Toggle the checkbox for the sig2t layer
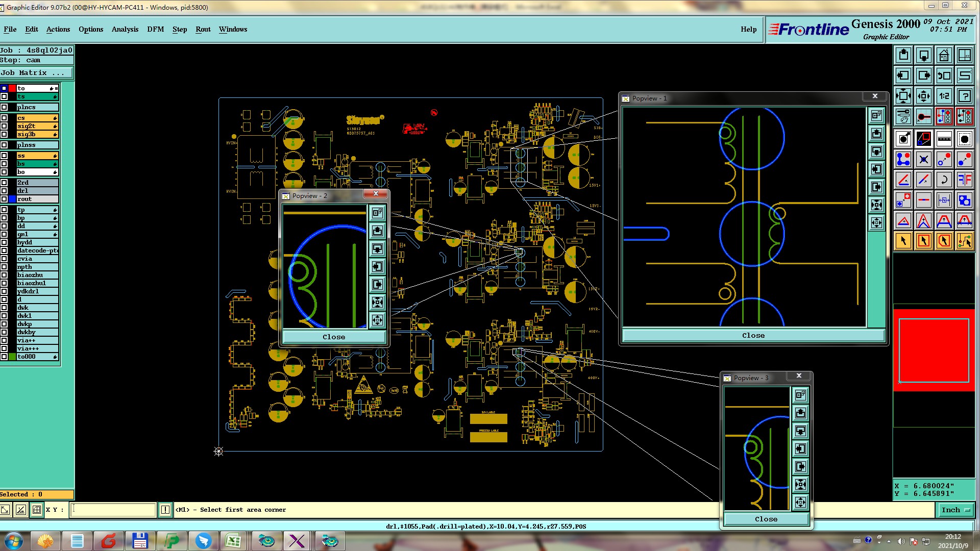Viewport: 980px width, 551px height. 4,126
